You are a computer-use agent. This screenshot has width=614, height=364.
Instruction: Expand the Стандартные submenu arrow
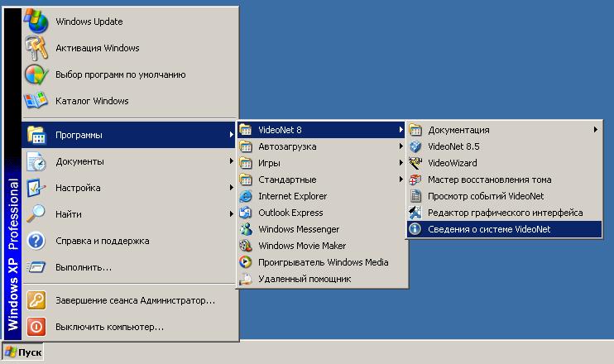coord(401,180)
